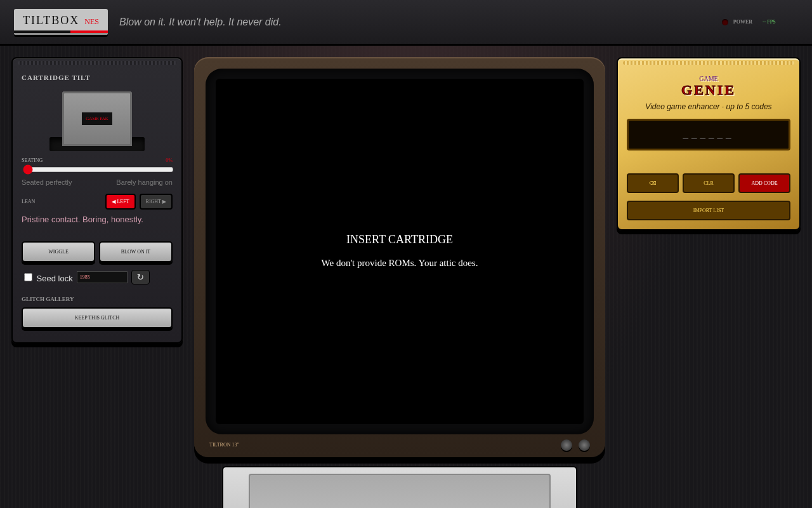Click the 'INSERT CARTRIDGE' text on screen
The height and width of the screenshot is (508, 812).
400,239
